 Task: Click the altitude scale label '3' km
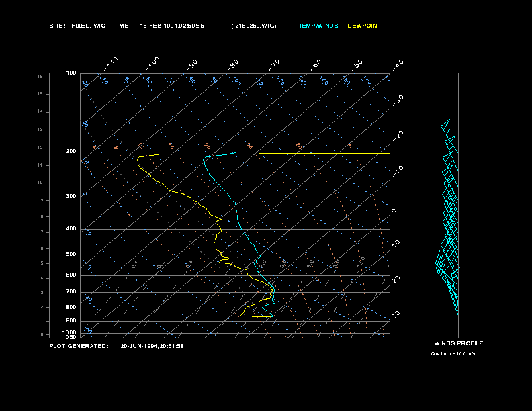coord(42,293)
